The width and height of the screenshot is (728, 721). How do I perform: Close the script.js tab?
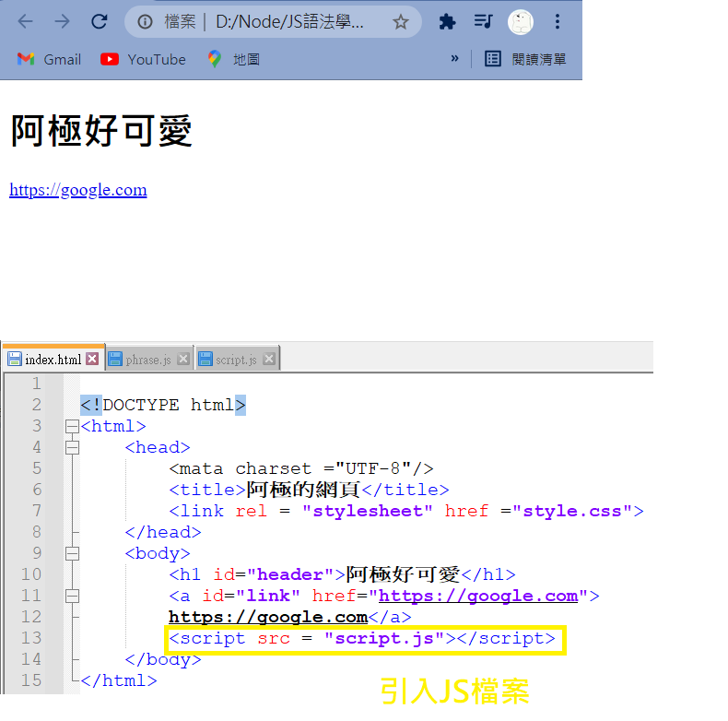click(x=269, y=359)
